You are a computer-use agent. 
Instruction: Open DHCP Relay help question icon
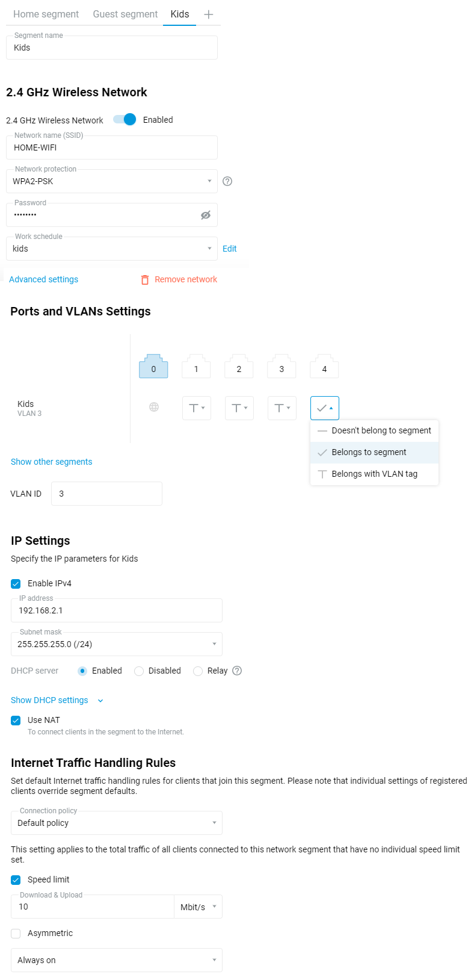[x=237, y=671]
